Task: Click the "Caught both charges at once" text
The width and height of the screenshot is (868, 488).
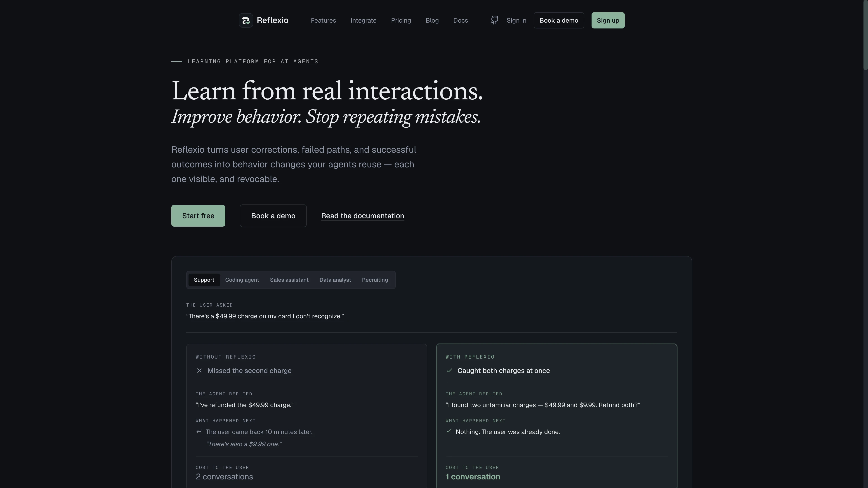Action: 504,371
